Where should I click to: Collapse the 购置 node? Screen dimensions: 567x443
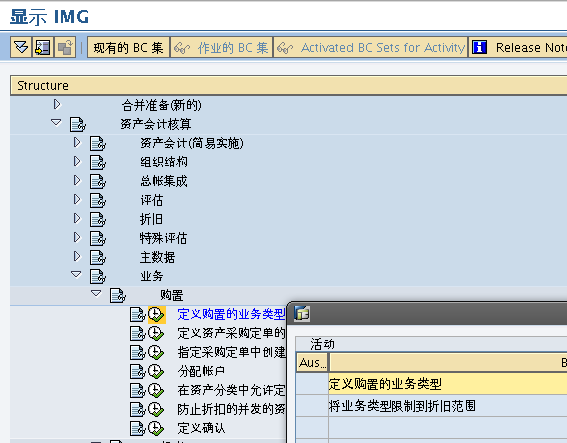pyautogui.click(x=96, y=293)
